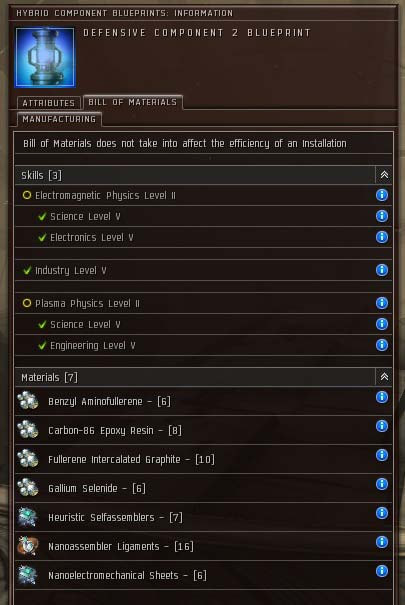Screen dimensions: 405x605
Task: Select Heuristic Selfassemblers material row
Action: coord(203,517)
